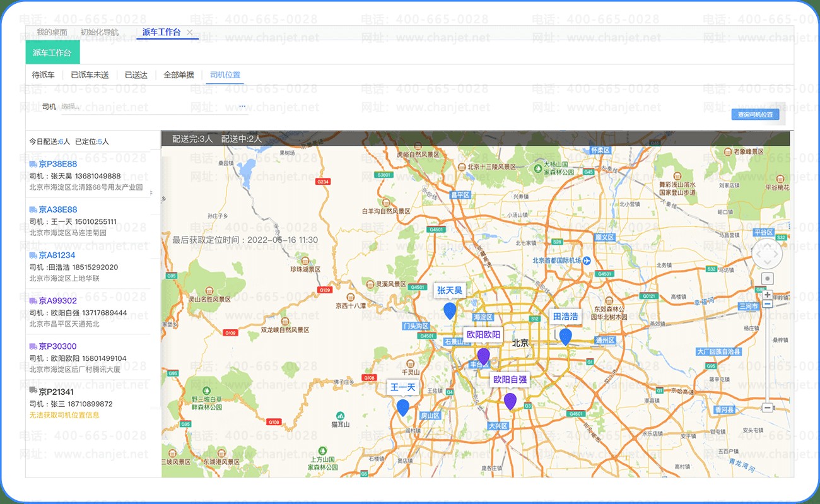
Task: Close the 派车工作台 tab
Action: click(x=189, y=32)
